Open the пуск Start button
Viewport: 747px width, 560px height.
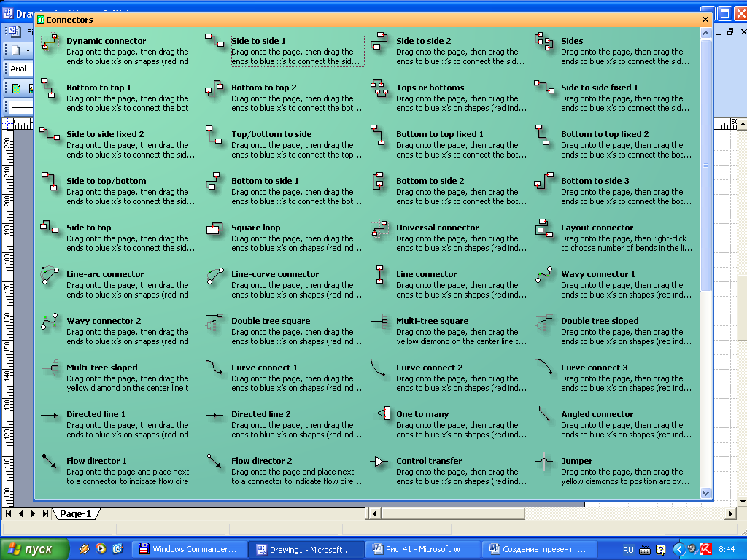tap(34, 549)
